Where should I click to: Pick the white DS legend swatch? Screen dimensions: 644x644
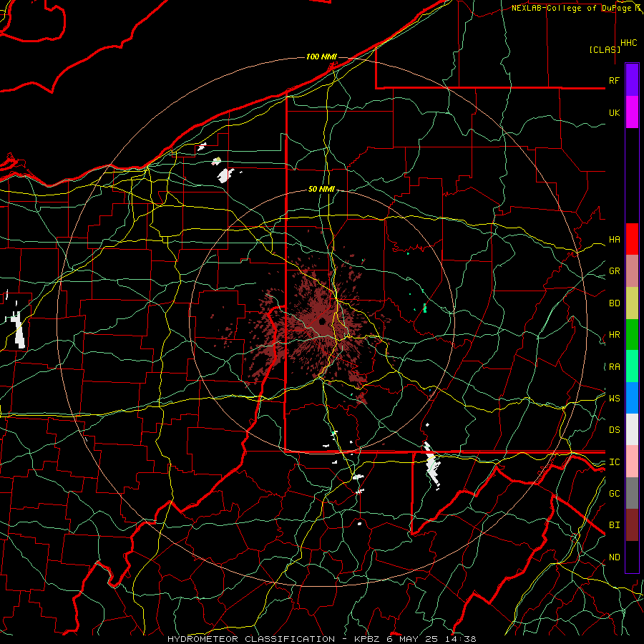click(632, 429)
